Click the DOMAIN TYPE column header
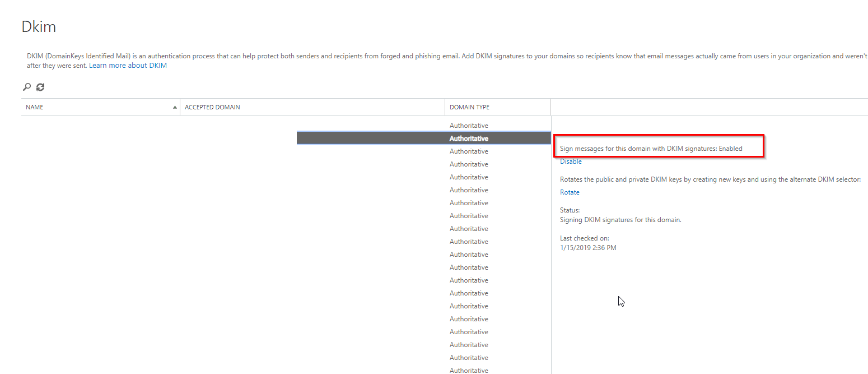868x374 pixels. click(469, 107)
